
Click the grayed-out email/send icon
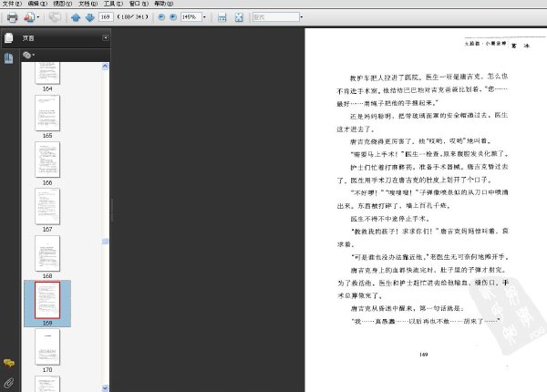pos(55,17)
